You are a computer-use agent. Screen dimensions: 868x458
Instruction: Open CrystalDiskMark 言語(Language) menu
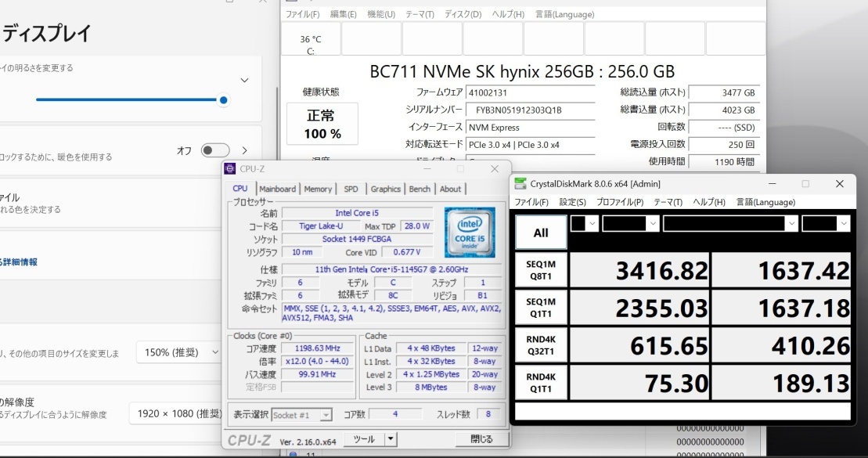click(x=765, y=202)
